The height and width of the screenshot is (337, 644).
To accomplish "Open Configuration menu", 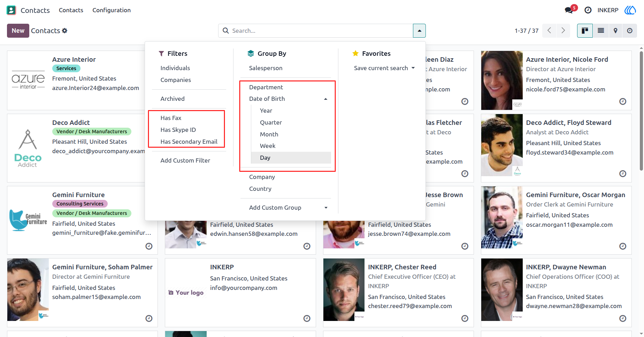I will (x=112, y=10).
